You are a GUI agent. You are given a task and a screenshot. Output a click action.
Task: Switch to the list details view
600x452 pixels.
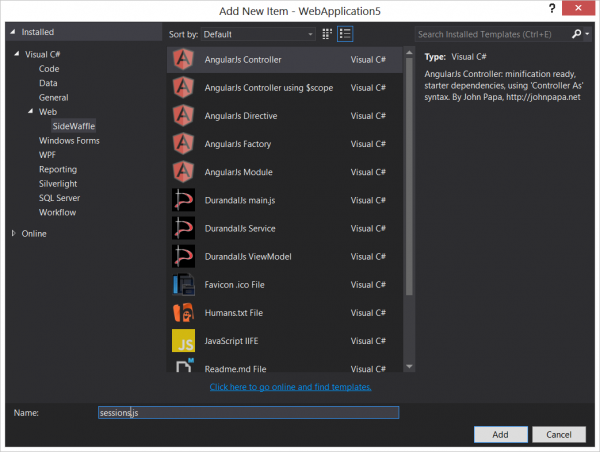345,34
